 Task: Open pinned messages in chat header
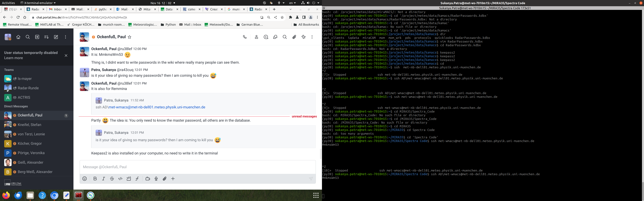(x=304, y=37)
